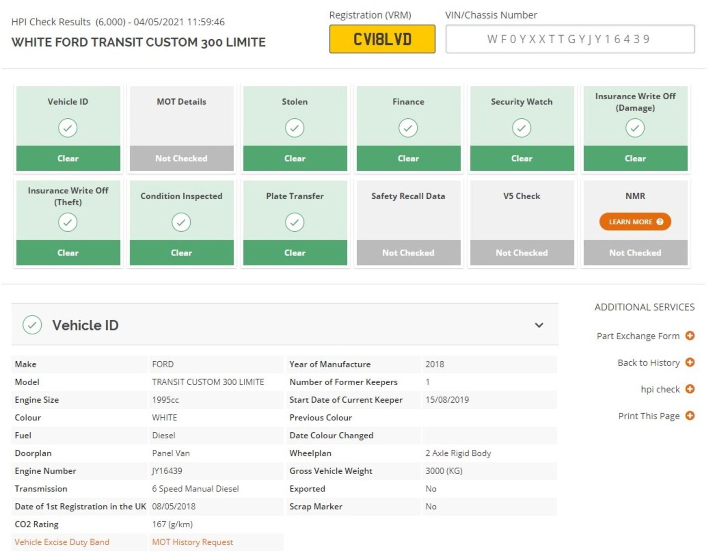728x560 pixels.
Task: Click the Vehicle ID section header checkmark
Action: (x=32, y=325)
